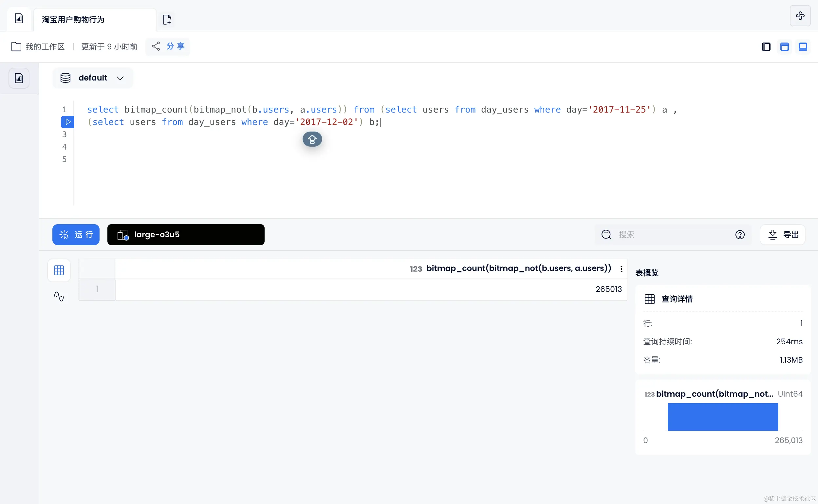Open the large-o3u5 warehouse selector

(x=186, y=235)
